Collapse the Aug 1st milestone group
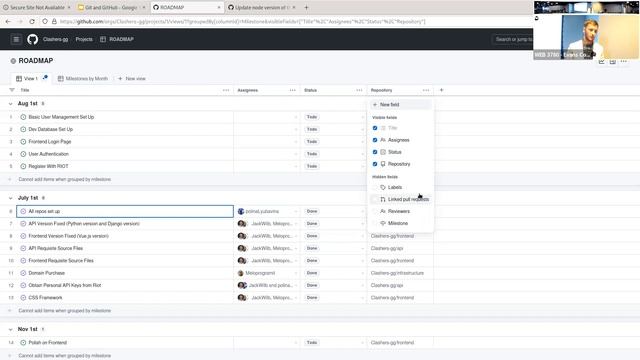 pos(10,104)
